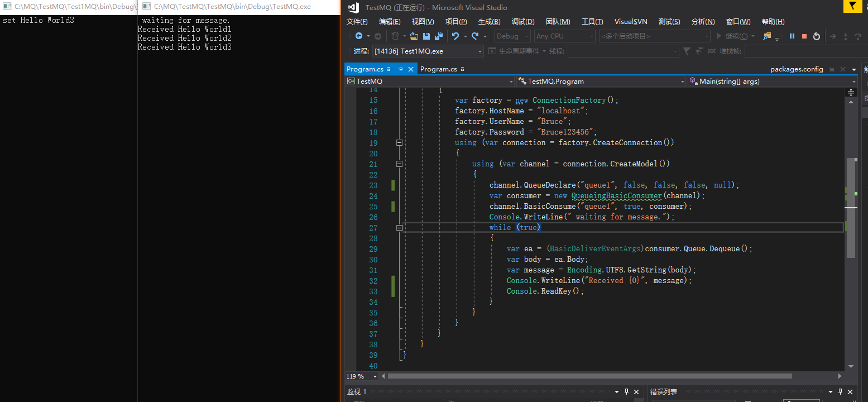The image size is (868, 402).
Task: Click the Visual Studio logo in title bar
Action: 353,7
